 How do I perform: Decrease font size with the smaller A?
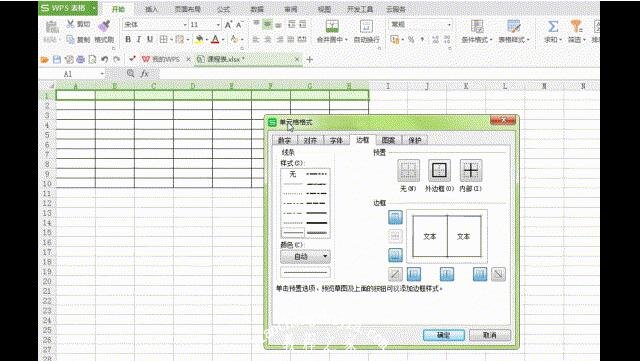(240, 25)
